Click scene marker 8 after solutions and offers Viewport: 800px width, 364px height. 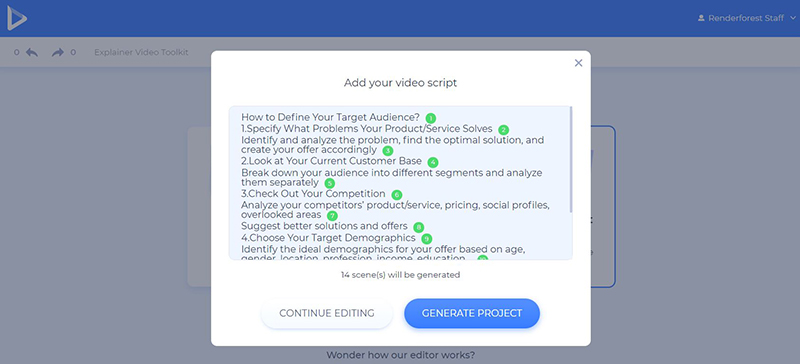coord(418,227)
